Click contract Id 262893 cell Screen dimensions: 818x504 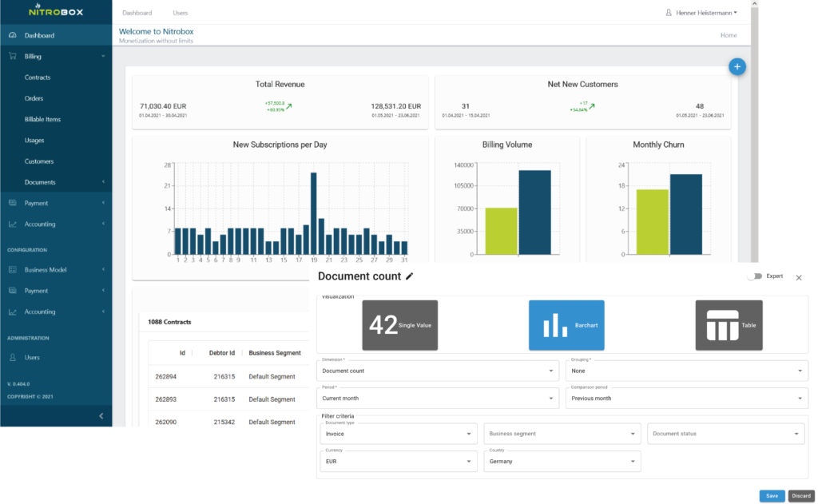165,399
